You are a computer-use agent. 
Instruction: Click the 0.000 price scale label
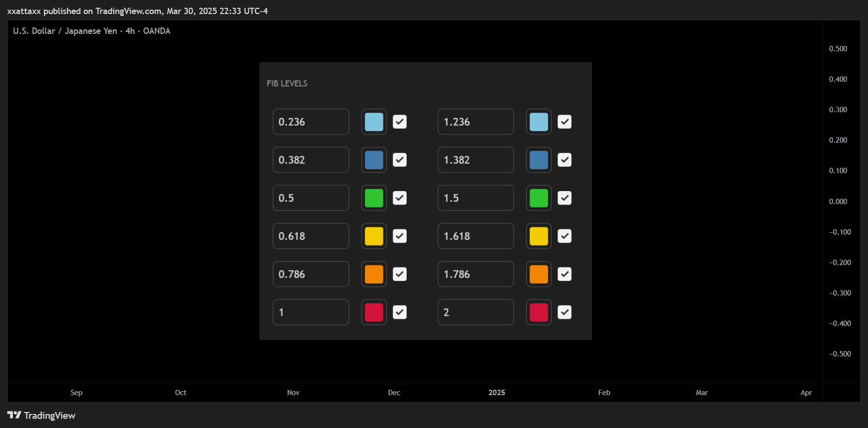pos(838,202)
